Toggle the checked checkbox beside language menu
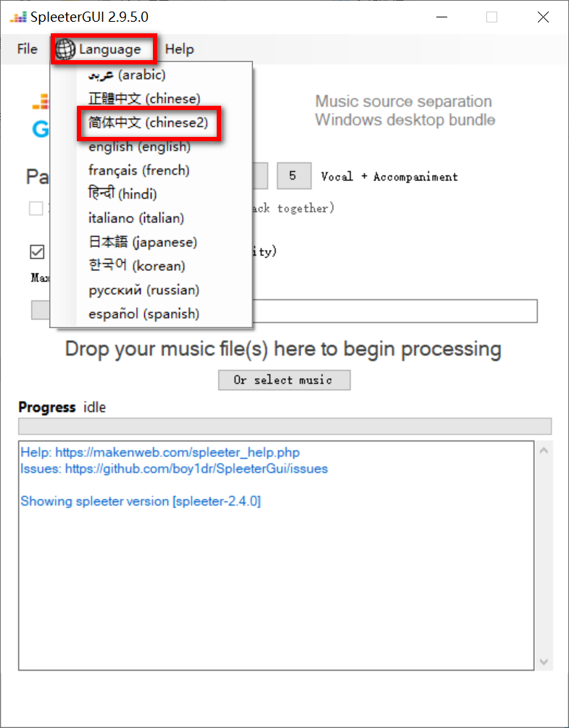The height and width of the screenshot is (728, 569). pos(37,252)
